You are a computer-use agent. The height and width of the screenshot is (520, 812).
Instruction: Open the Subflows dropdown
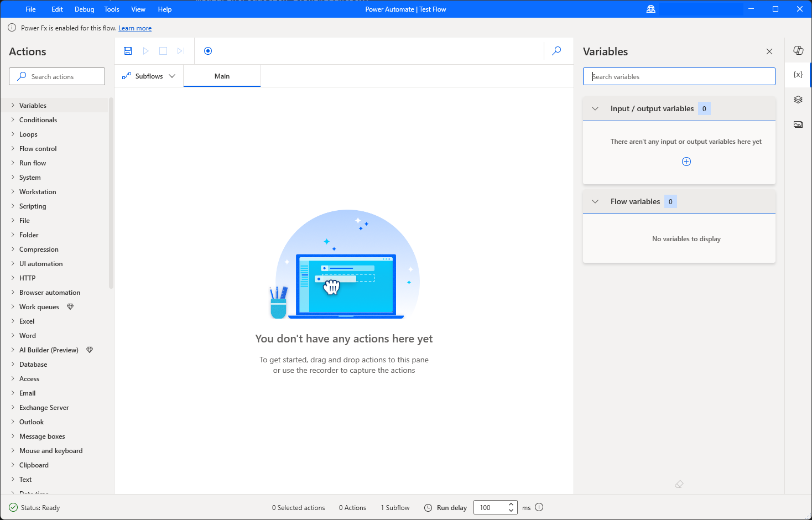click(x=172, y=76)
